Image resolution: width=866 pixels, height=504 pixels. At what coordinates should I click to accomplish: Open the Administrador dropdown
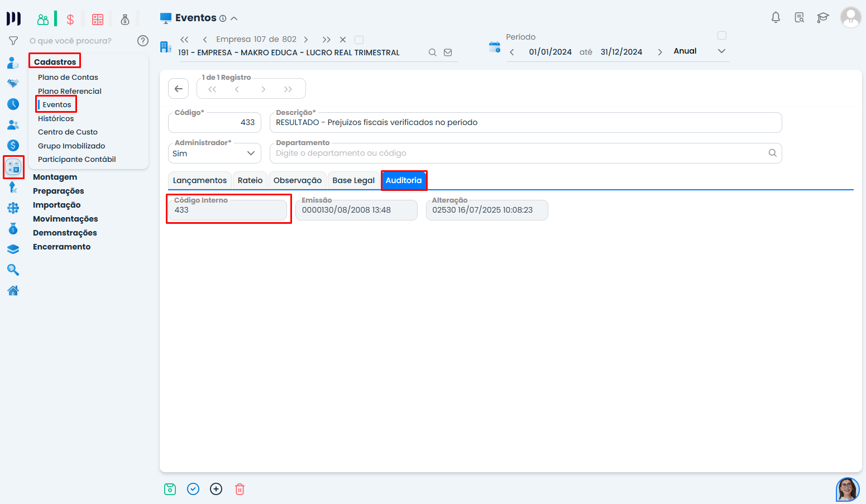pyautogui.click(x=214, y=153)
